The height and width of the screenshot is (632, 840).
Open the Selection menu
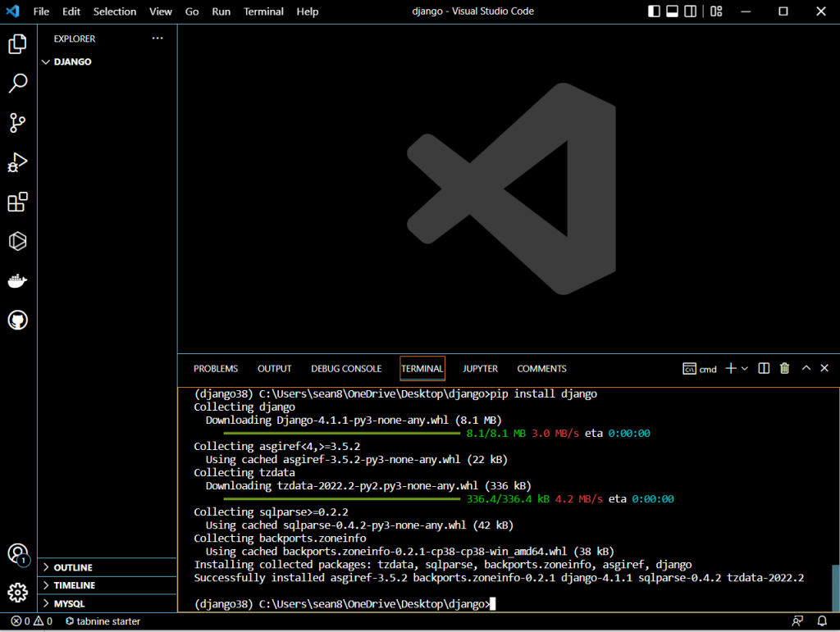click(115, 11)
